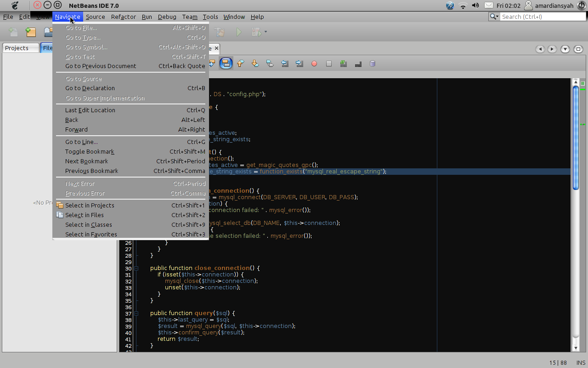Toggle Highlight Search in the editor toolbar
Screen dimensions: 588x368
226,63
